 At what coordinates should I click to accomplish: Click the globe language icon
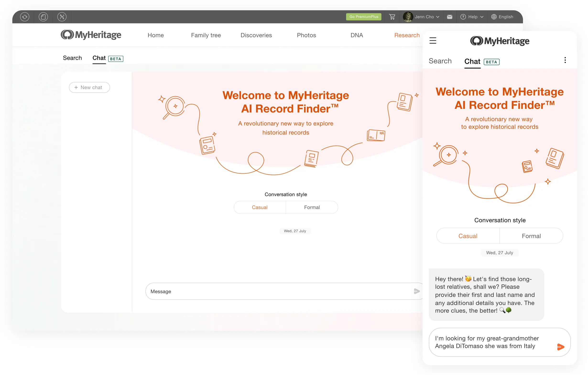click(x=494, y=17)
